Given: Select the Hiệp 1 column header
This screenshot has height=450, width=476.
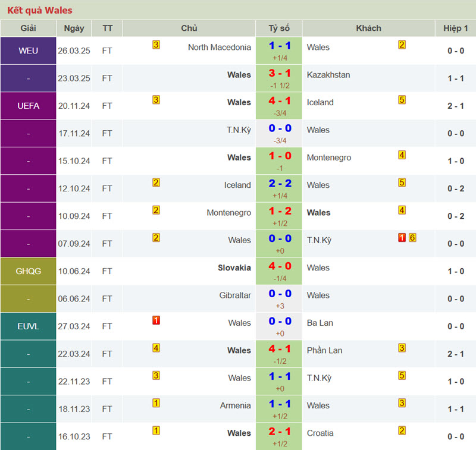Looking at the screenshot, I should tap(455, 29).
